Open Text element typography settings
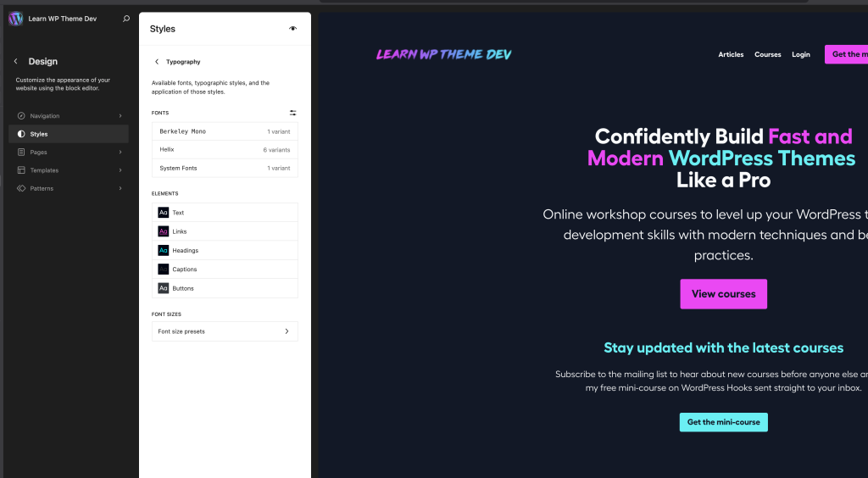 pos(225,213)
